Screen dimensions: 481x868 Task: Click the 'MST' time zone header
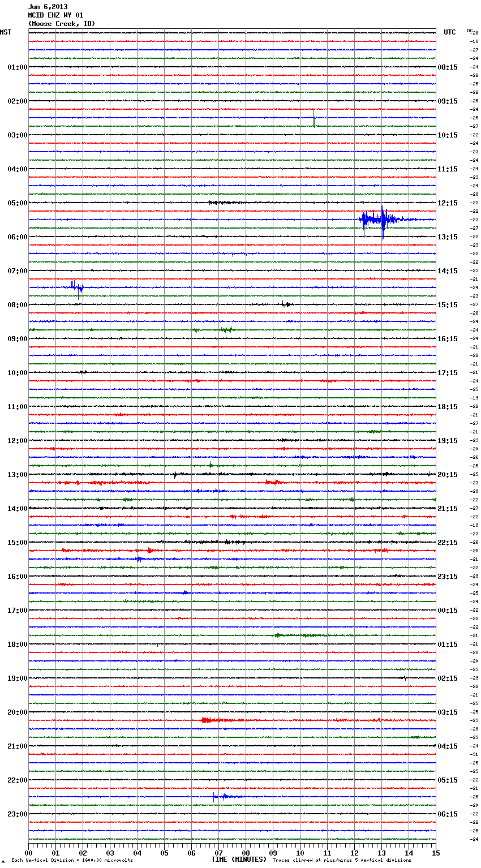6,32
